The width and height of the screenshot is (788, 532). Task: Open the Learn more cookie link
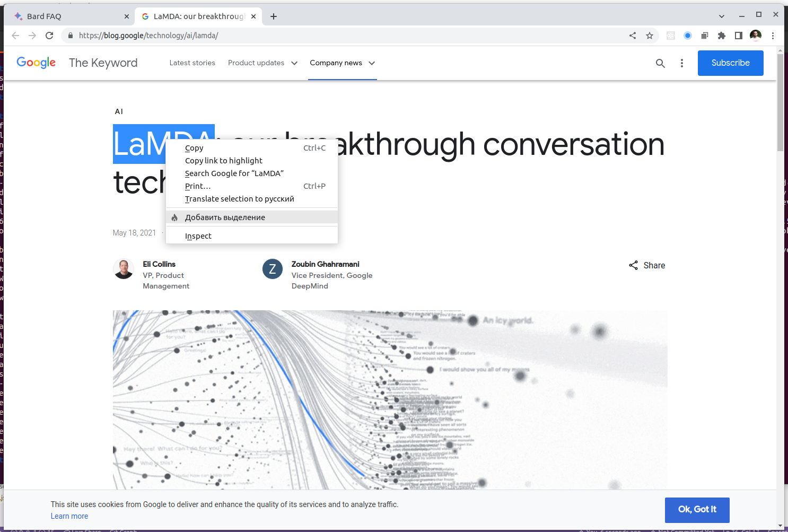pyautogui.click(x=69, y=516)
